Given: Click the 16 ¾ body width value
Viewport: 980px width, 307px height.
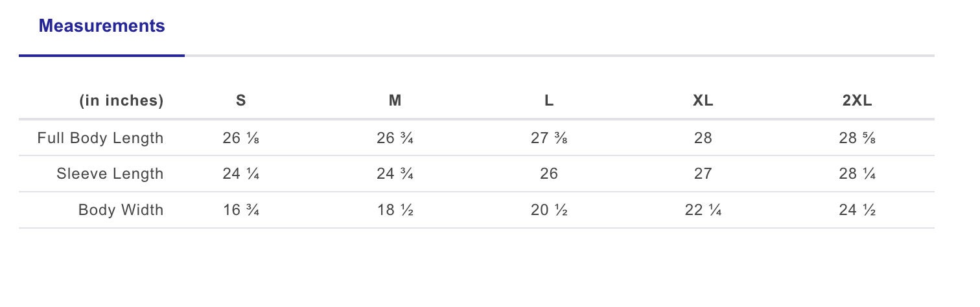Looking at the screenshot, I should 240,210.
